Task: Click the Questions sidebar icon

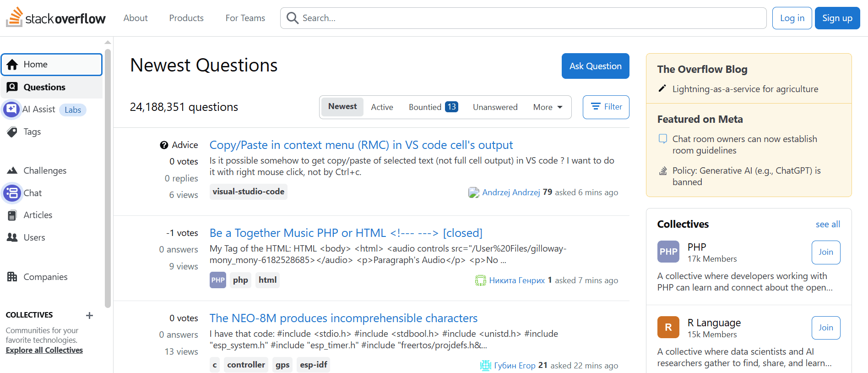Action: (x=12, y=87)
